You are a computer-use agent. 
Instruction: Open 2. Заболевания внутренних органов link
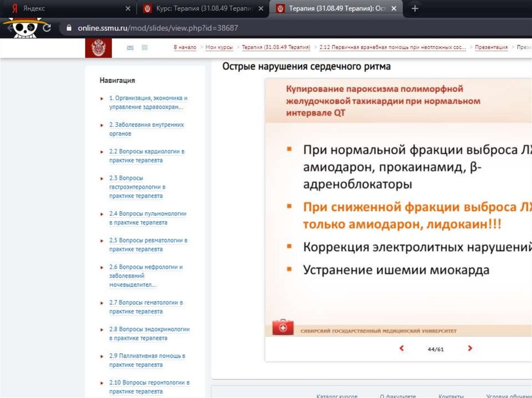(x=147, y=129)
